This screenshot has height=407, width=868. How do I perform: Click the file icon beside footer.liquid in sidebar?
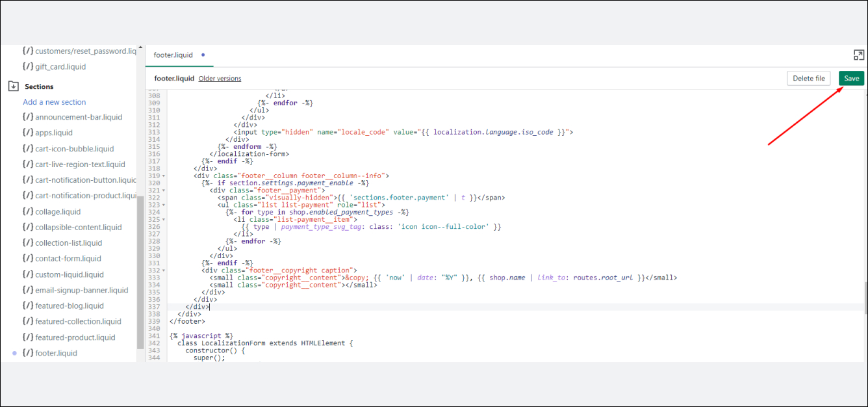pos(27,353)
